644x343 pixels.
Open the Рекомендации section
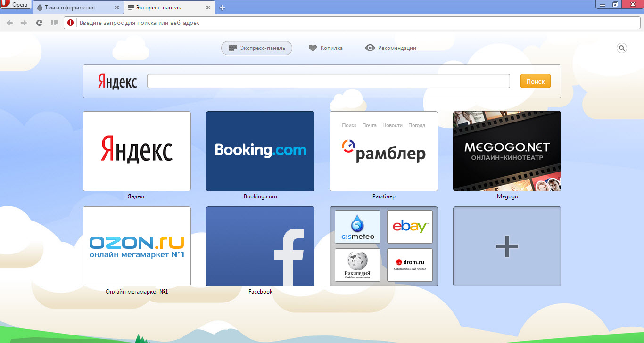pos(391,48)
